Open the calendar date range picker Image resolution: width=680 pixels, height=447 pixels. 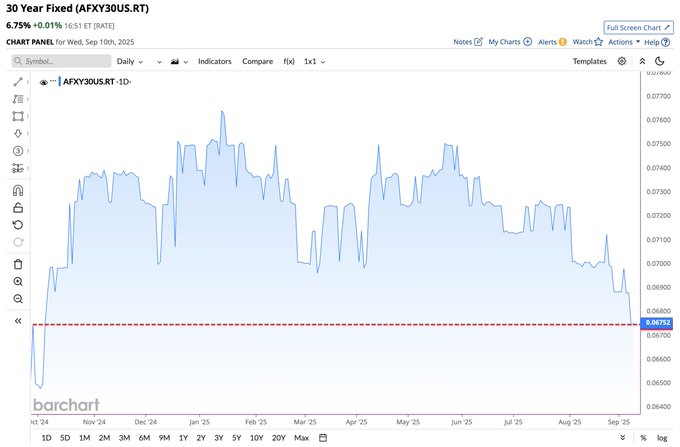tap(323, 438)
